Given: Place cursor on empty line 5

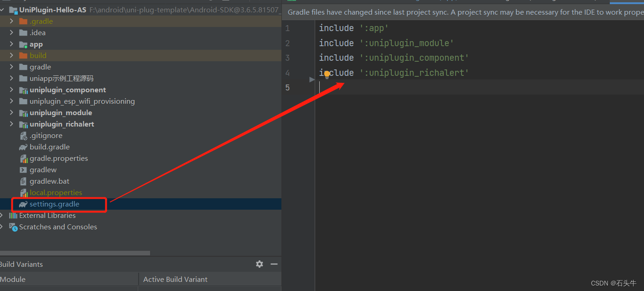Looking at the screenshot, I should (x=479, y=87).
